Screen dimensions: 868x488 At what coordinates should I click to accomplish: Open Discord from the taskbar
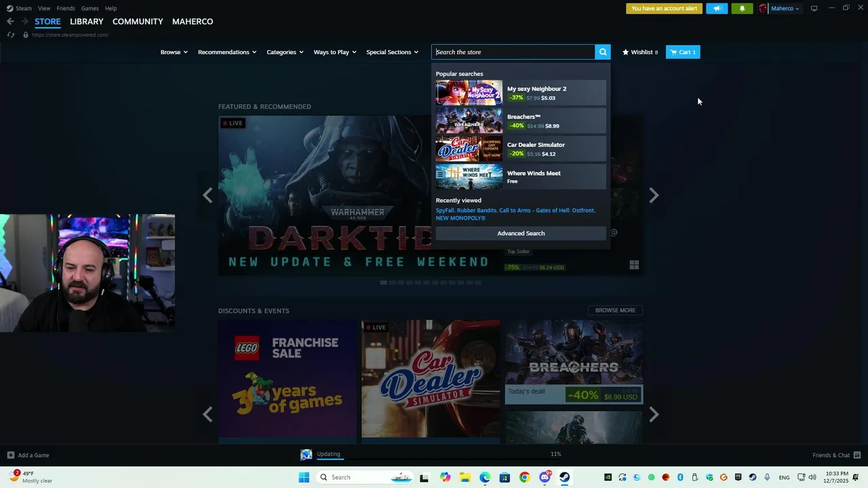pos(545,477)
